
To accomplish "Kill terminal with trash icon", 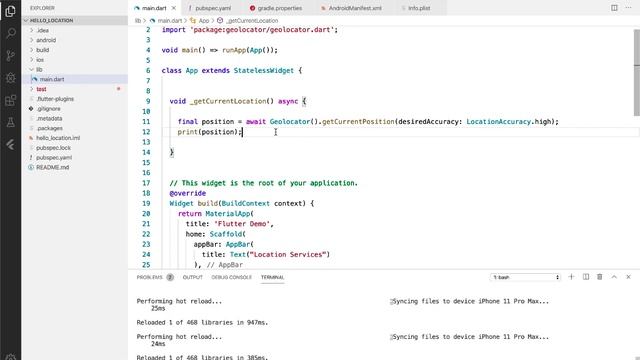I will coord(600,277).
